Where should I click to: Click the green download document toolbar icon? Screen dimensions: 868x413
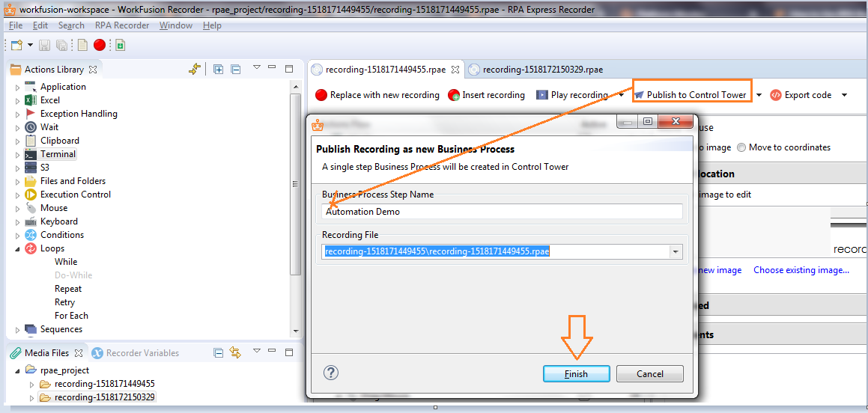120,46
